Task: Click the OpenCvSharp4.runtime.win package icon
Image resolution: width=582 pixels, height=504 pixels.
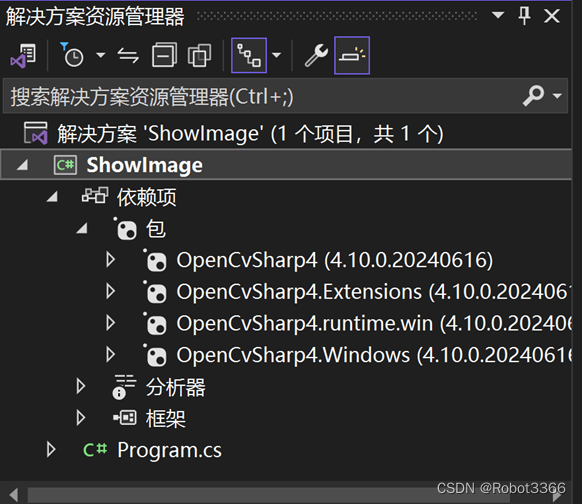Action: point(155,324)
